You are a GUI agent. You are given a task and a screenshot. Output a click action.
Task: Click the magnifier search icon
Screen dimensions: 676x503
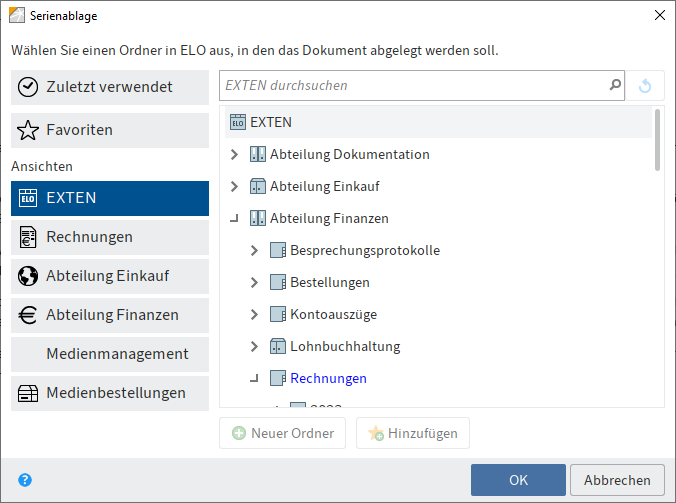click(615, 85)
